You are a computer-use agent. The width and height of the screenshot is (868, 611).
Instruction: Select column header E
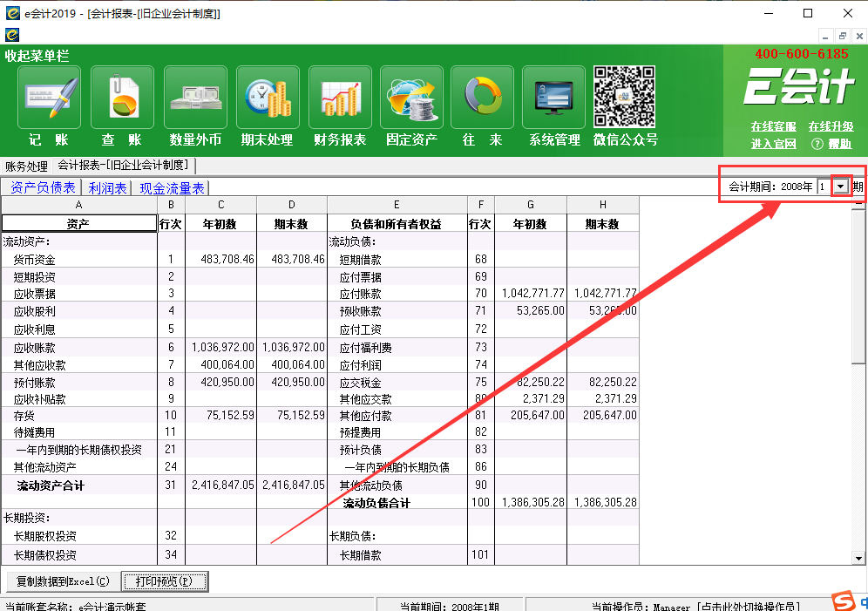397,205
